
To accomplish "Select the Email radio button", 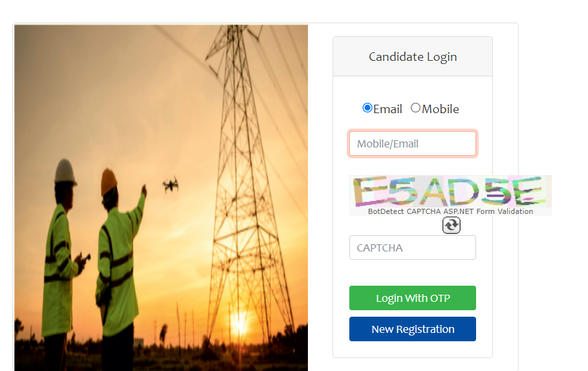I will coord(367,108).
